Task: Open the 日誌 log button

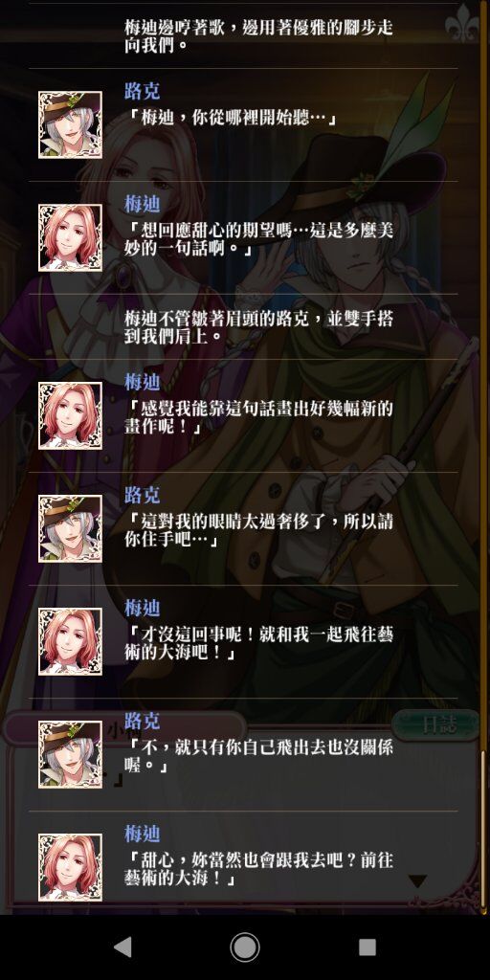Action: pyautogui.click(x=436, y=725)
